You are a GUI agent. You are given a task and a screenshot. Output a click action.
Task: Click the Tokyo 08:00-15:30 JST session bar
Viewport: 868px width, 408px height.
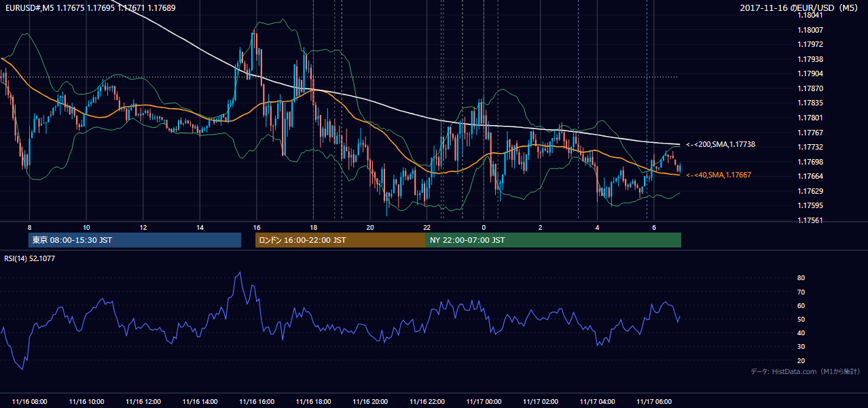[135, 240]
